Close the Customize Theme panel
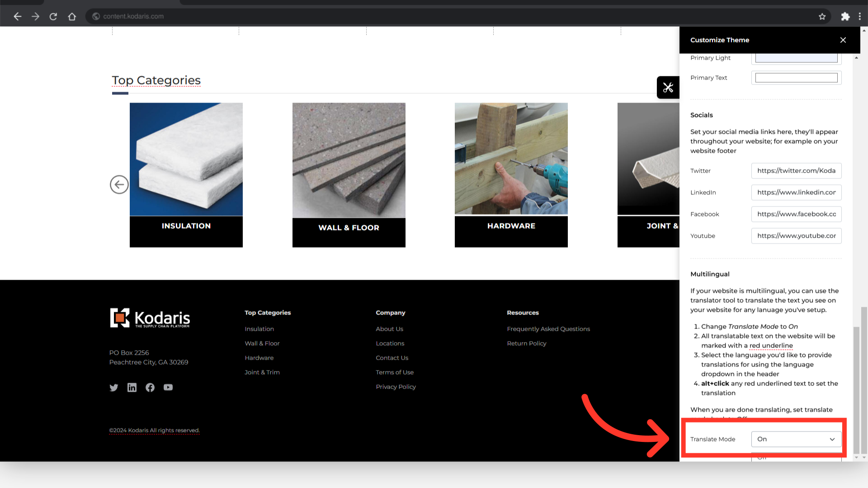Viewport: 868px width, 488px height. (x=843, y=40)
